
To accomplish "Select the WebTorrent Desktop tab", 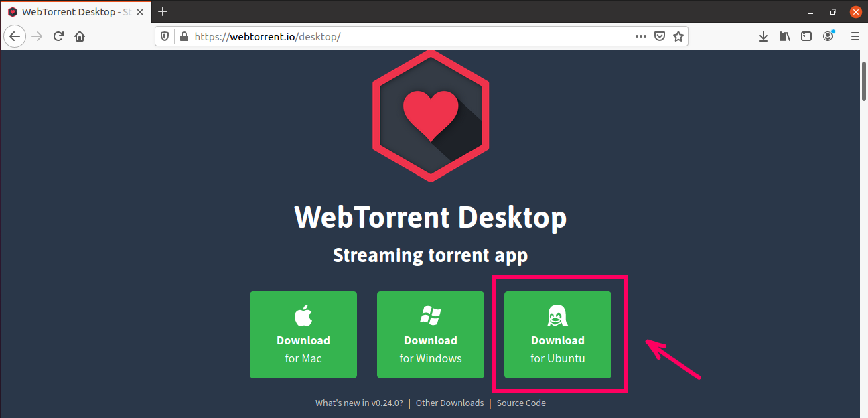I will pos(76,12).
